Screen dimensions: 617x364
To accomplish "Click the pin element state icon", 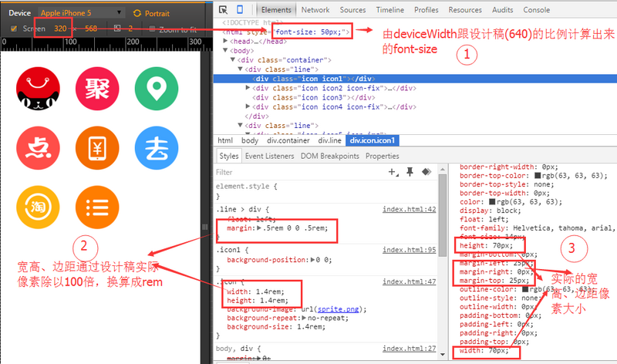I will point(410,172).
